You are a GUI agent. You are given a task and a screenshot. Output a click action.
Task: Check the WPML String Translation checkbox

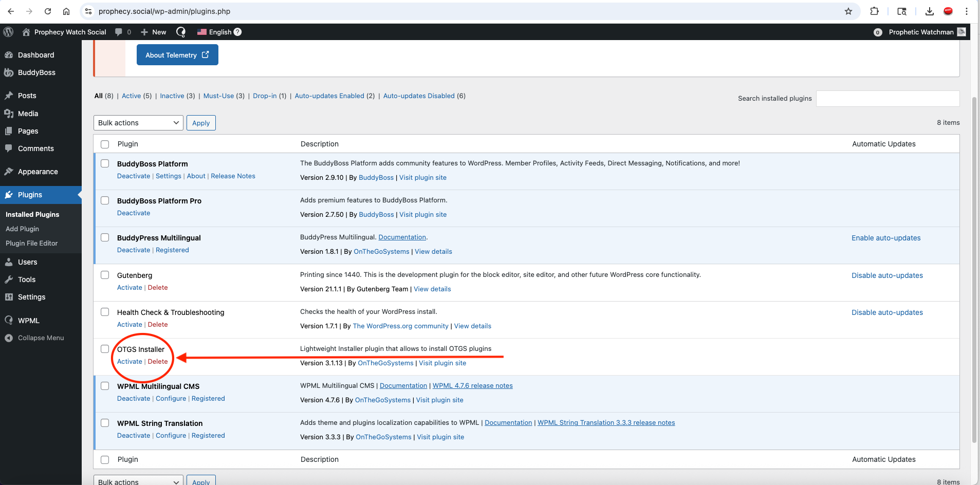(x=105, y=423)
